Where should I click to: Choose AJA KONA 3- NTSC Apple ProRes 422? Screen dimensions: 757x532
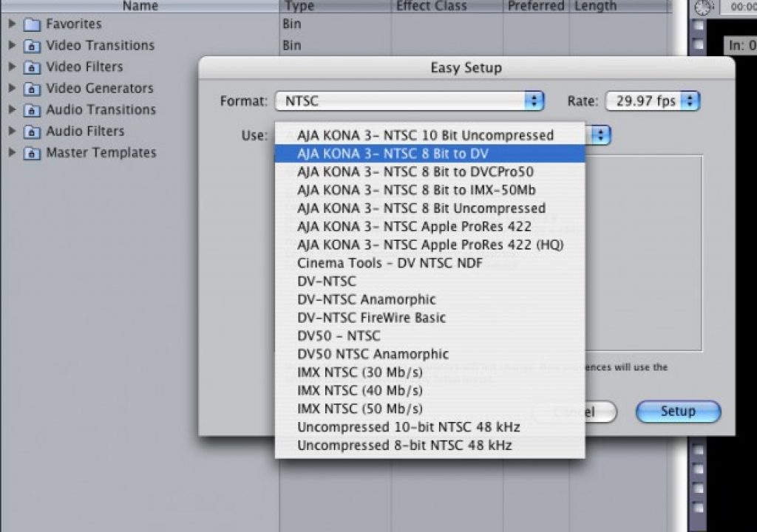tap(430, 226)
